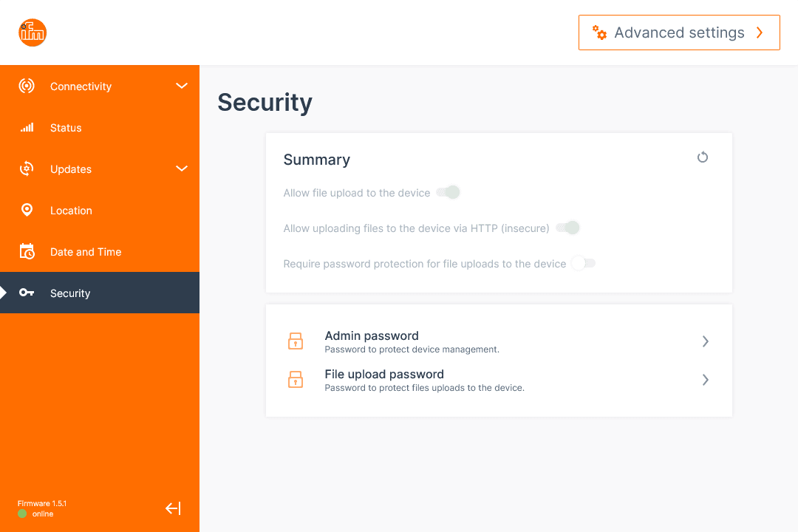This screenshot has height=532, width=798.
Task: Refresh the Summary panel
Action: (x=703, y=157)
